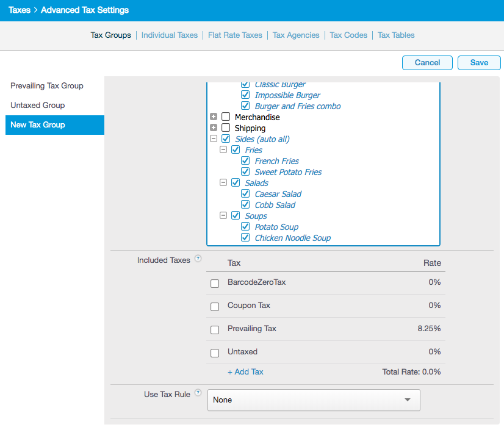Enable the BarcodeZeroTax checkbox
The height and width of the screenshot is (430, 504).
tap(215, 284)
